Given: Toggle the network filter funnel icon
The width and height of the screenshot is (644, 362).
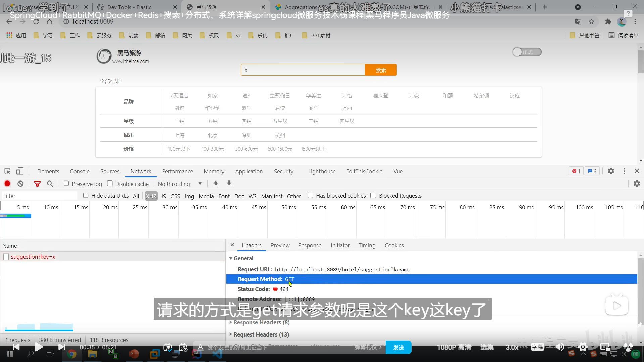Looking at the screenshot, I should [37, 184].
